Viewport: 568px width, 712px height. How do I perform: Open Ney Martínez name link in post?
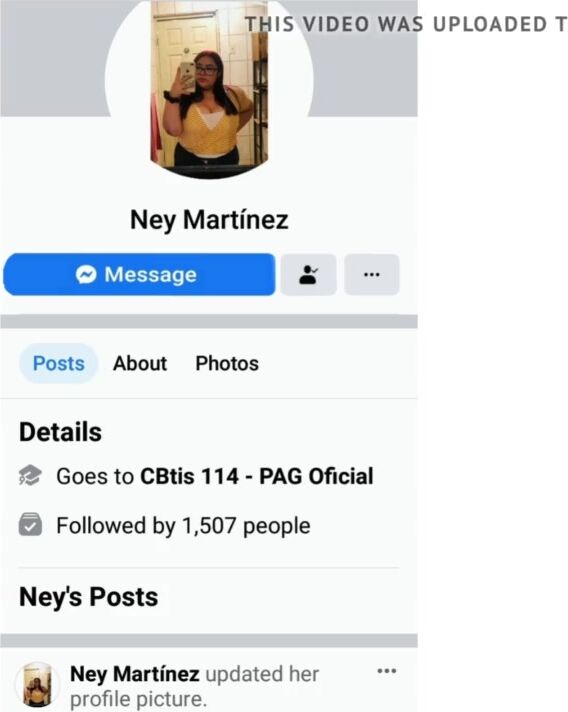pyautogui.click(x=135, y=673)
